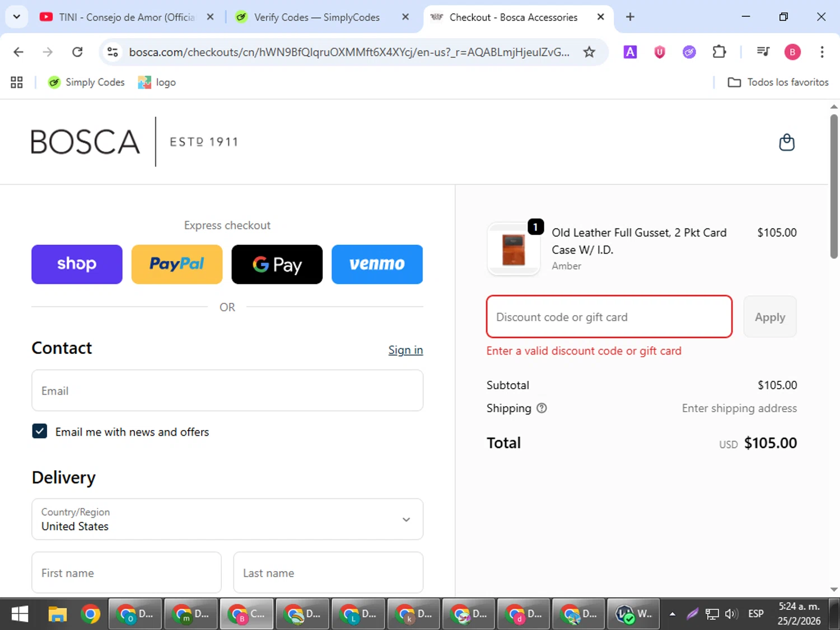The width and height of the screenshot is (840, 630).
Task: Click the Apply discount button
Action: (x=770, y=317)
